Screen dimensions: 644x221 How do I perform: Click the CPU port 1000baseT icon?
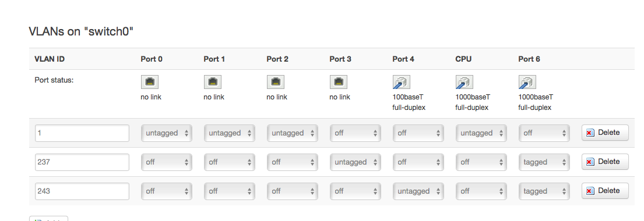coord(464,82)
